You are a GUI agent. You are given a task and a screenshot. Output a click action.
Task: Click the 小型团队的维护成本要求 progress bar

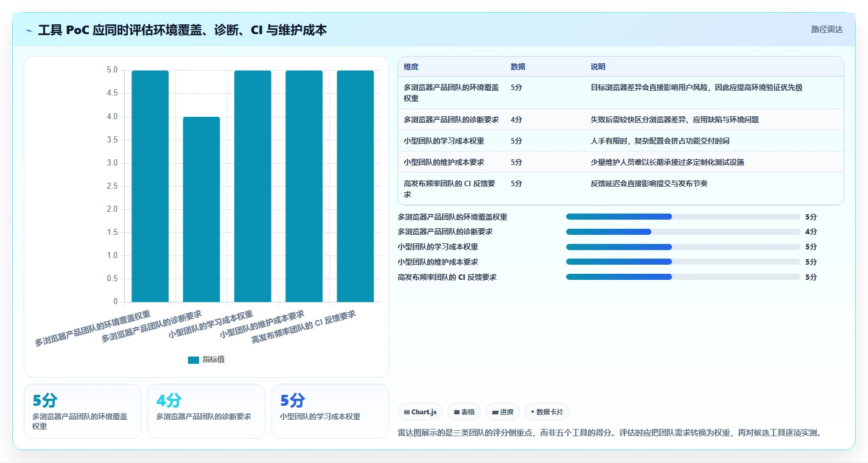pyautogui.click(x=683, y=262)
